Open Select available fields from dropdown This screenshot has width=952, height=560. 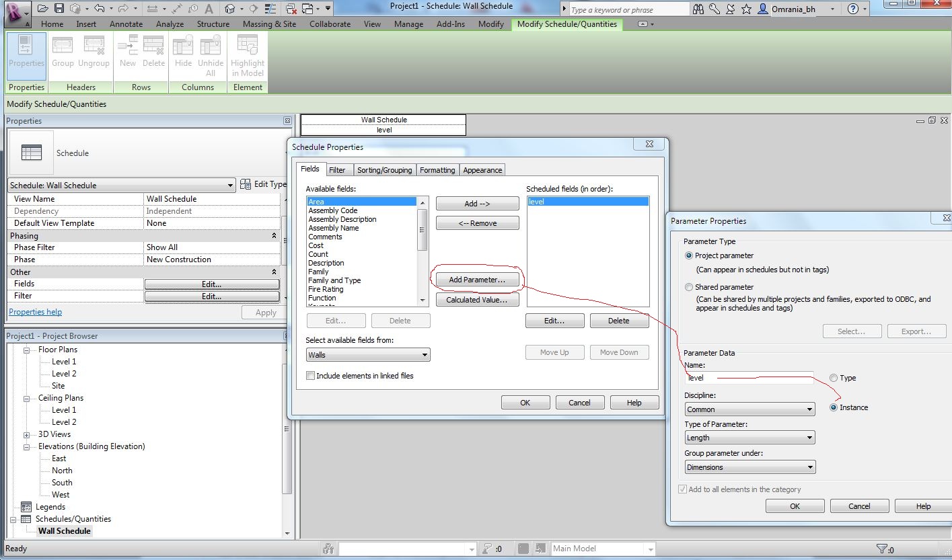(367, 355)
